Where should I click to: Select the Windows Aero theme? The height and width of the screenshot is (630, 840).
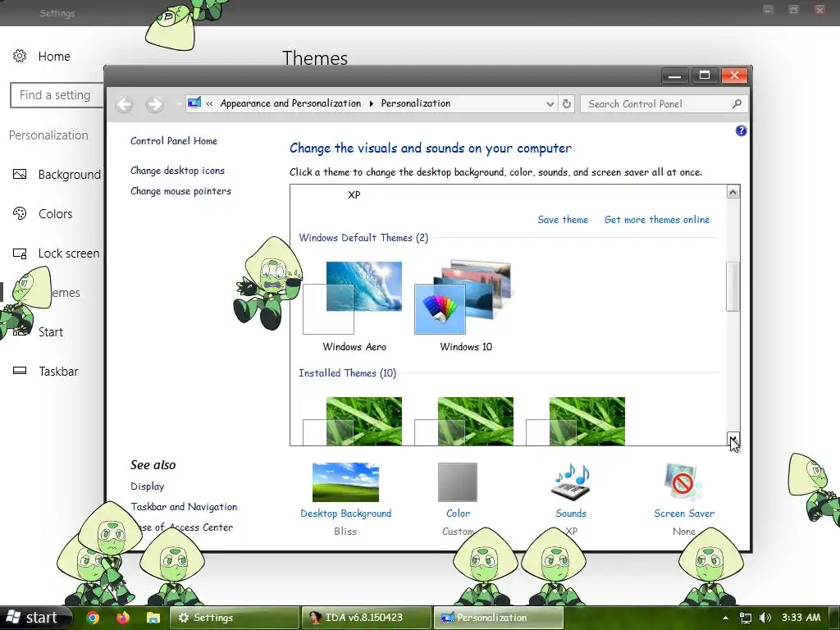(x=354, y=307)
